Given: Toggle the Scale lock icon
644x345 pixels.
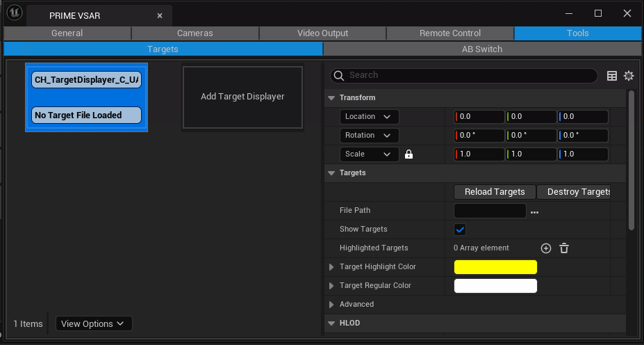Looking at the screenshot, I should [x=408, y=154].
